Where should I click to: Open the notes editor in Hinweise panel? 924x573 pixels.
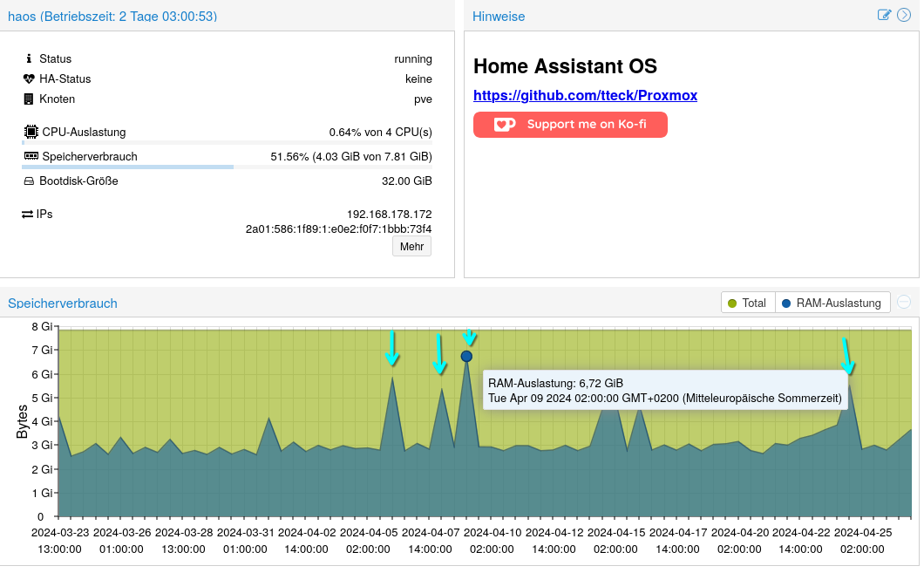pyautogui.click(x=884, y=16)
